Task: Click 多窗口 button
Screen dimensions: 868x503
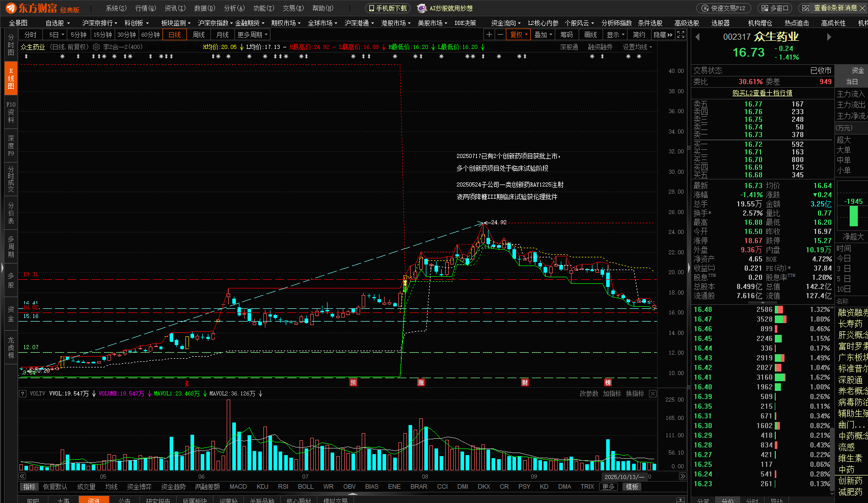Action: click(x=776, y=8)
